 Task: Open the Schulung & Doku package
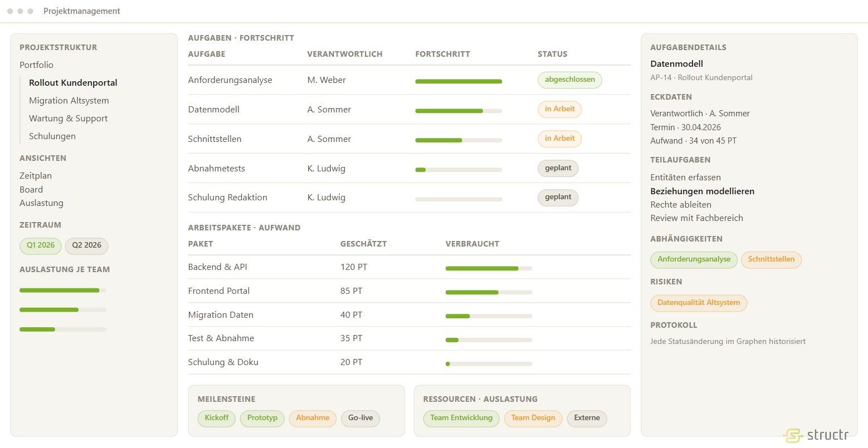pyautogui.click(x=409, y=362)
